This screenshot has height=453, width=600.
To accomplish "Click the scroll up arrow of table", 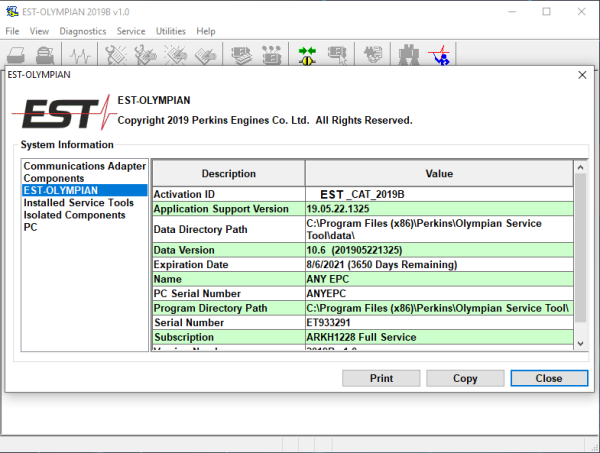I will coord(580,167).
